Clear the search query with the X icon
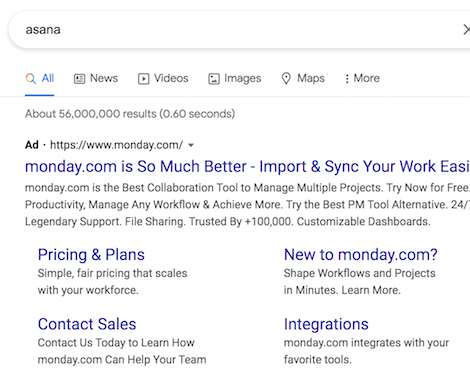Image resolution: width=470 pixels, height=392 pixels. coord(467,30)
